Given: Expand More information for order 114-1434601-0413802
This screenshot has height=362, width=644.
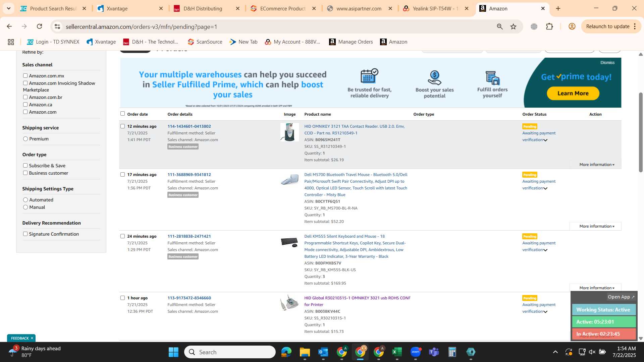Looking at the screenshot, I should tap(597, 165).
